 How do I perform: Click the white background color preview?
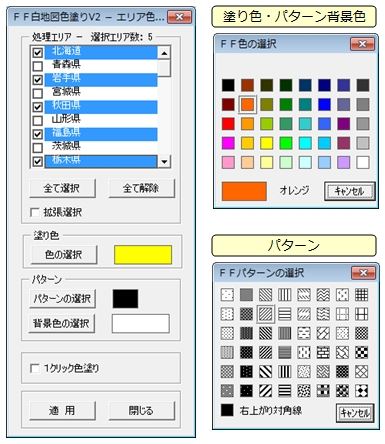point(141,324)
